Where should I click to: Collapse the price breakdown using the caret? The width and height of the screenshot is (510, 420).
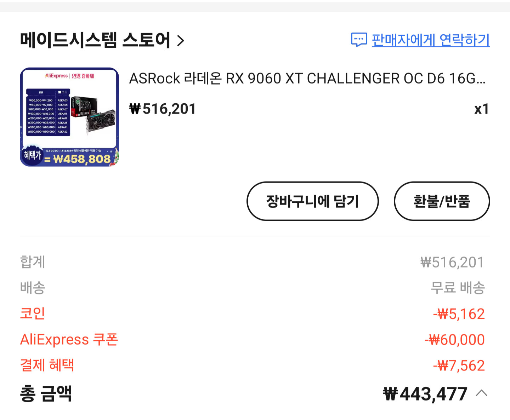[482, 393]
